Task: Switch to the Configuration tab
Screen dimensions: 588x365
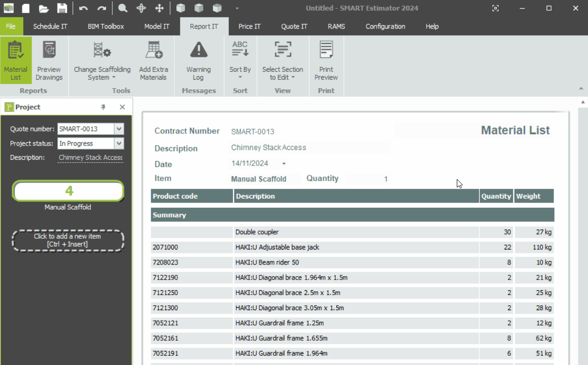Action: tap(385, 26)
